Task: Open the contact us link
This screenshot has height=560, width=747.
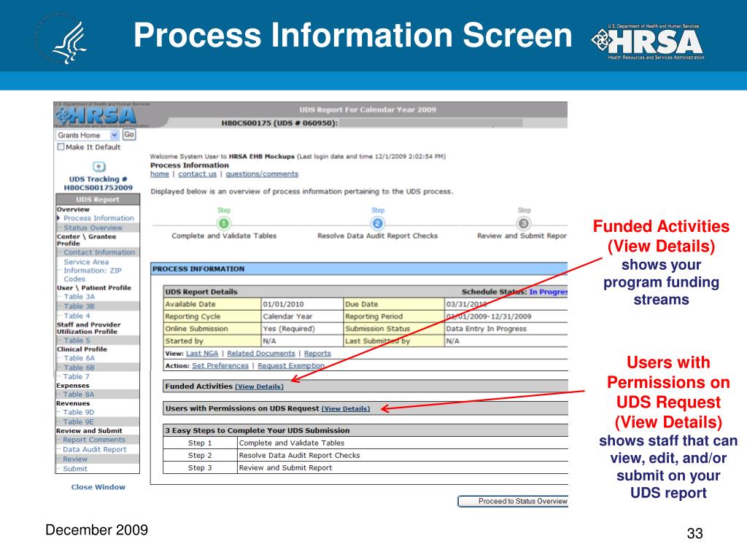Action: tap(197, 174)
